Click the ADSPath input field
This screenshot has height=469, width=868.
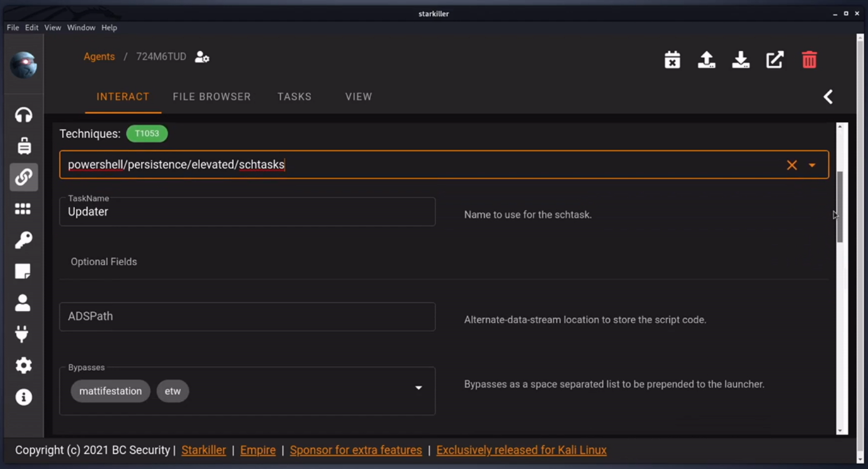point(247,317)
